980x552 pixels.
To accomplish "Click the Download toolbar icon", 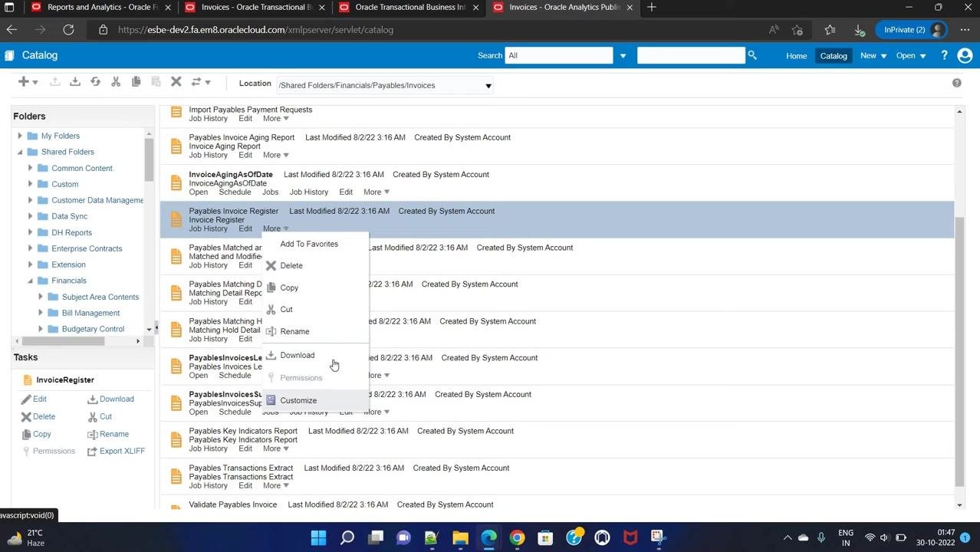I will pyautogui.click(x=74, y=81).
